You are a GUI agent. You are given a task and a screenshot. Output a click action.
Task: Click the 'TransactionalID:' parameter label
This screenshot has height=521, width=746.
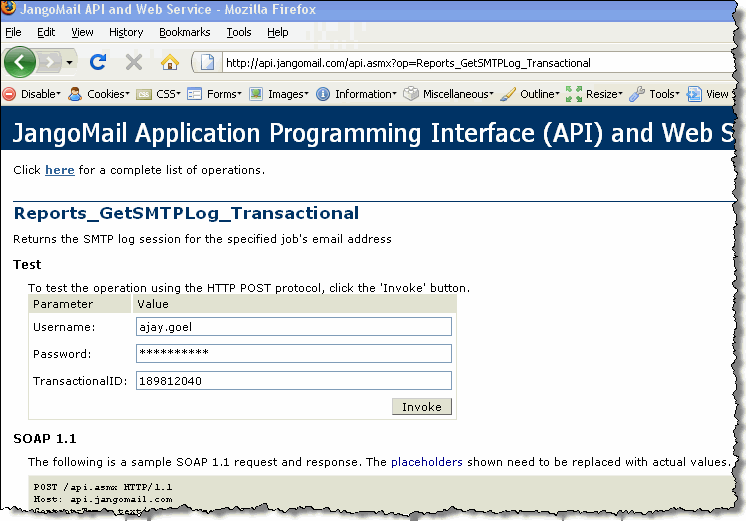(x=80, y=381)
